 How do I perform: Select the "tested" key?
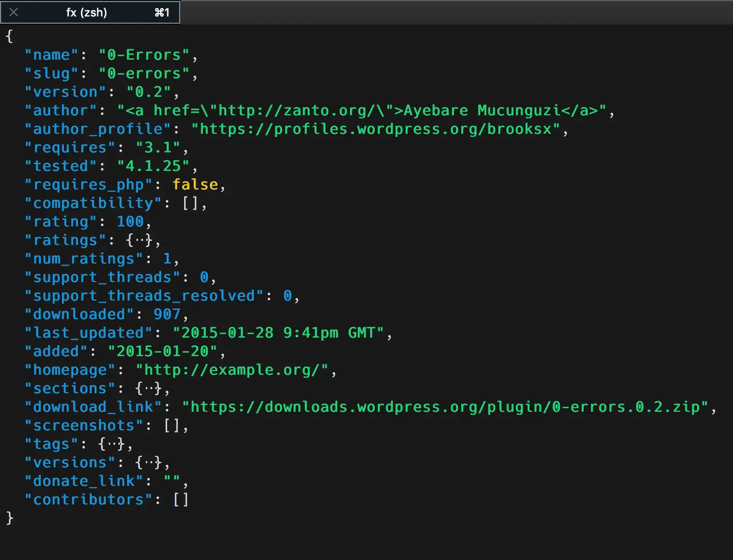(61, 166)
